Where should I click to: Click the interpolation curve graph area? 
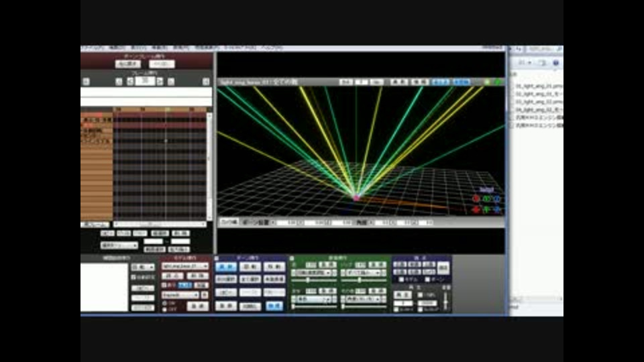(x=105, y=288)
